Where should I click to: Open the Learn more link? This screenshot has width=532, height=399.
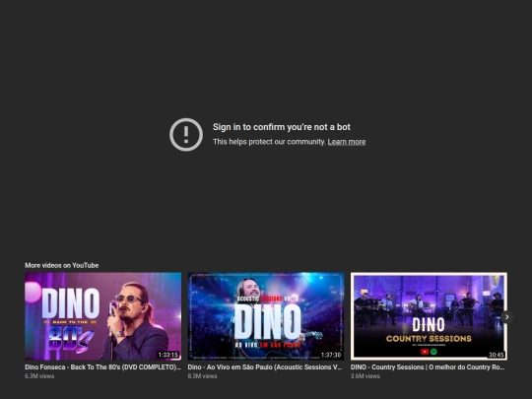pos(347,142)
